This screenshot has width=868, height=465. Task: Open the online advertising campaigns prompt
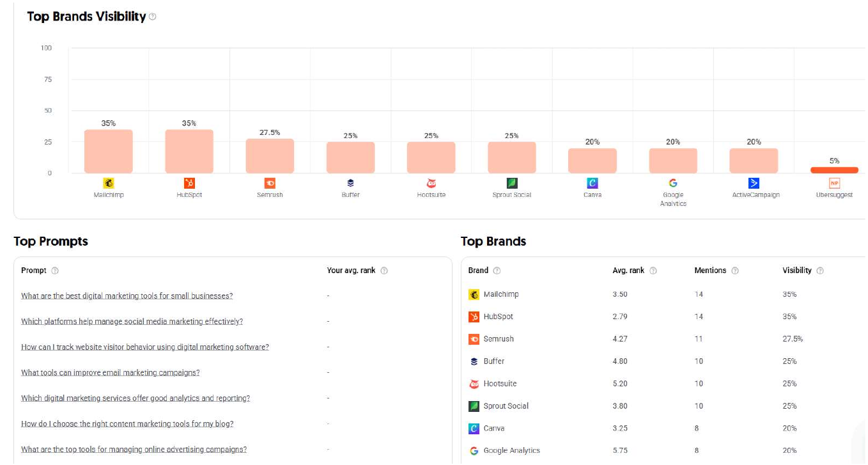pyautogui.click(x=134, y=450)
